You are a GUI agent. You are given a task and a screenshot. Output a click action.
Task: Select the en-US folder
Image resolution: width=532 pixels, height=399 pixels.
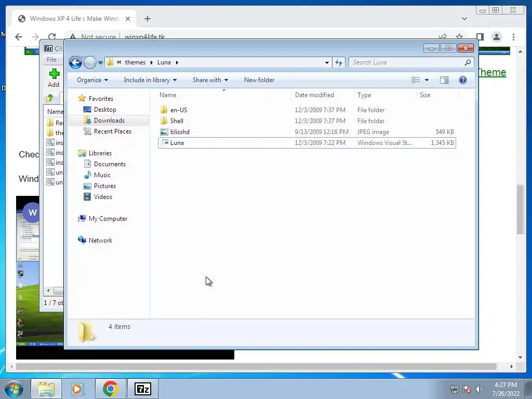(307, 110)
